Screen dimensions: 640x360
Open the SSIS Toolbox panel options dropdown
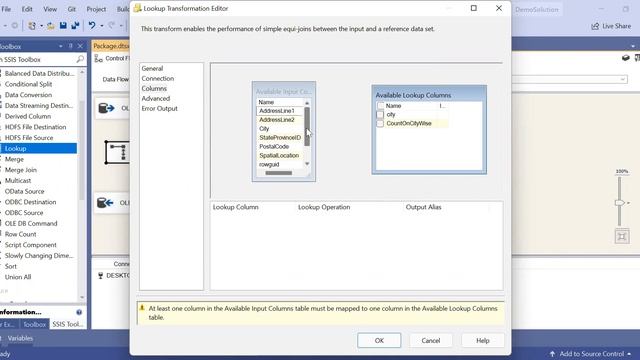61,47
